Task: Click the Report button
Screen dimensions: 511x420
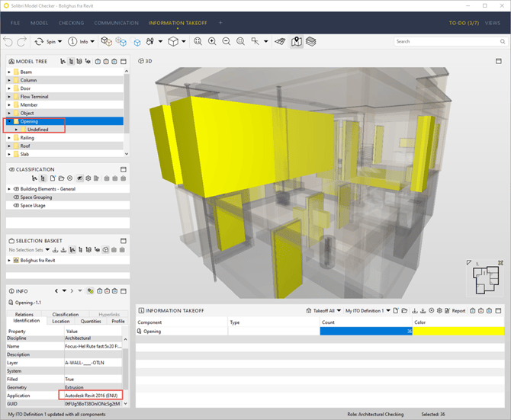Action: click(458, 311)
